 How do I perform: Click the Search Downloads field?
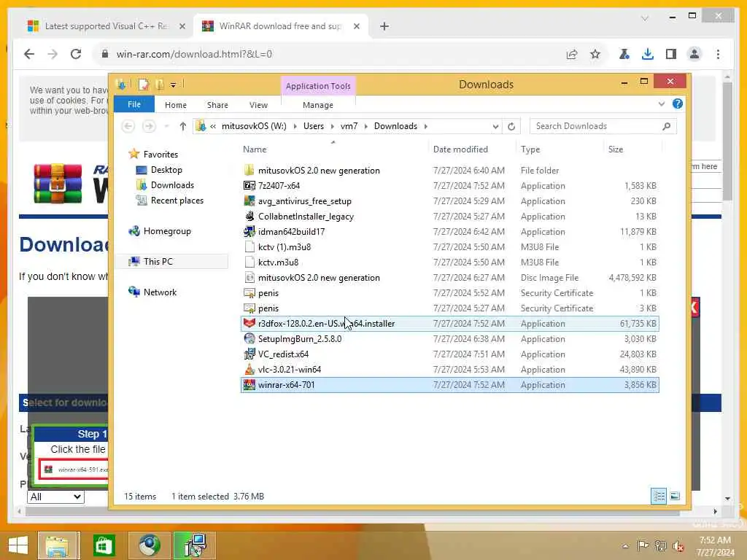click(603, 126)
